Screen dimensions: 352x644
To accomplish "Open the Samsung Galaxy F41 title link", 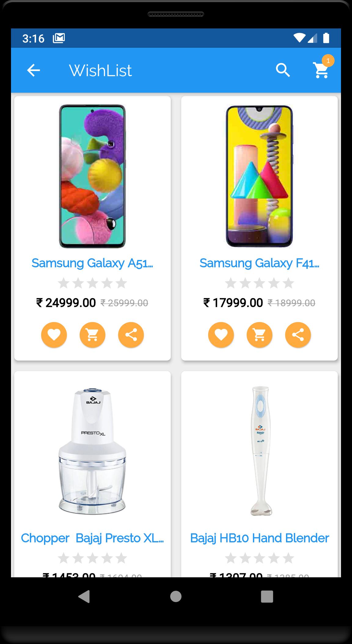I will tap(259, 263).
